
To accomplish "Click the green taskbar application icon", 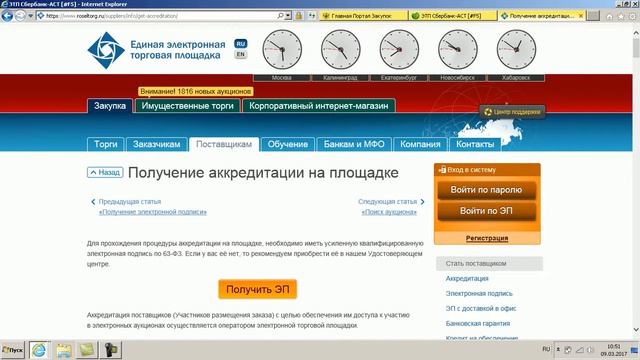I will (87, 350).
